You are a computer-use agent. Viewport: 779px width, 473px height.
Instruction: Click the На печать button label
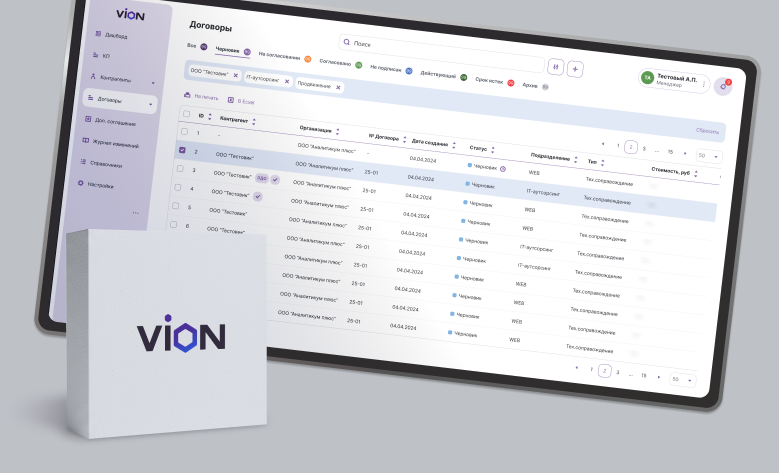point(206,97)
